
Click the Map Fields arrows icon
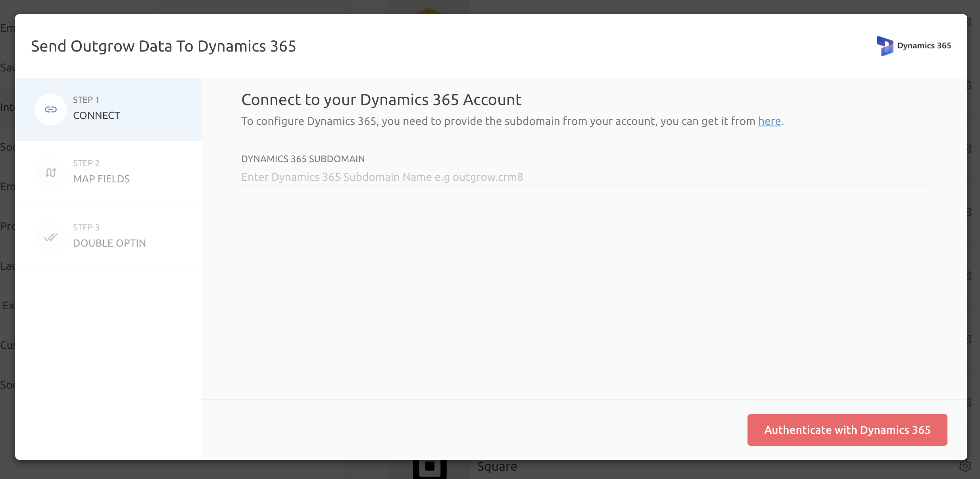tap(51, 173)
